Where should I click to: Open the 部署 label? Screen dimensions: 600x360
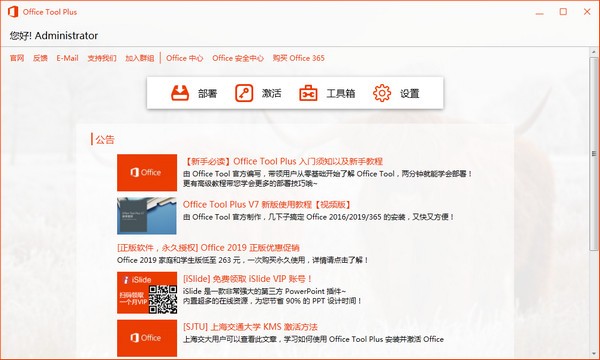pyautogui.click(x=207, y=93)
